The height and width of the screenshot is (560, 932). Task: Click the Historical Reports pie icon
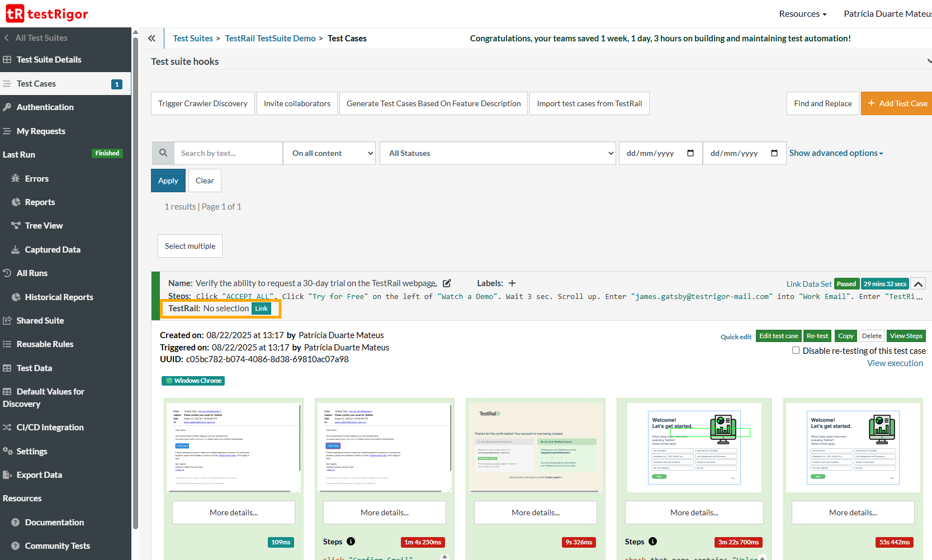[16, 297]
